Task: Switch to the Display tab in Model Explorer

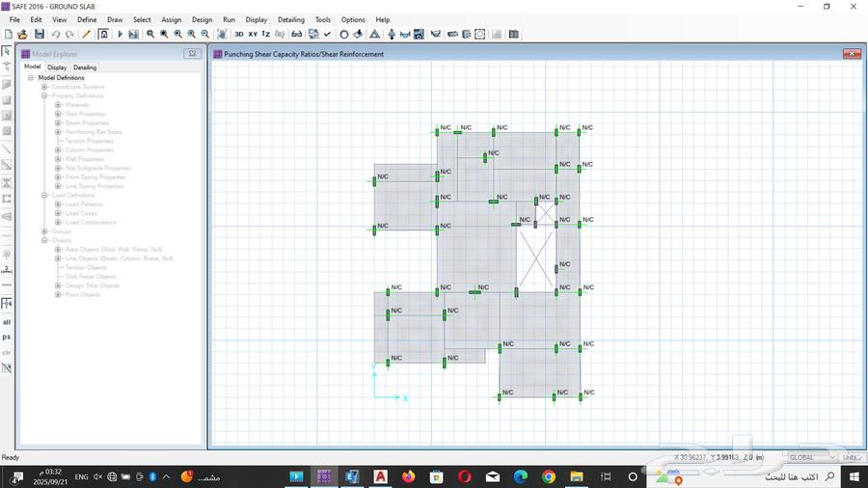Action: coord(57,68)
